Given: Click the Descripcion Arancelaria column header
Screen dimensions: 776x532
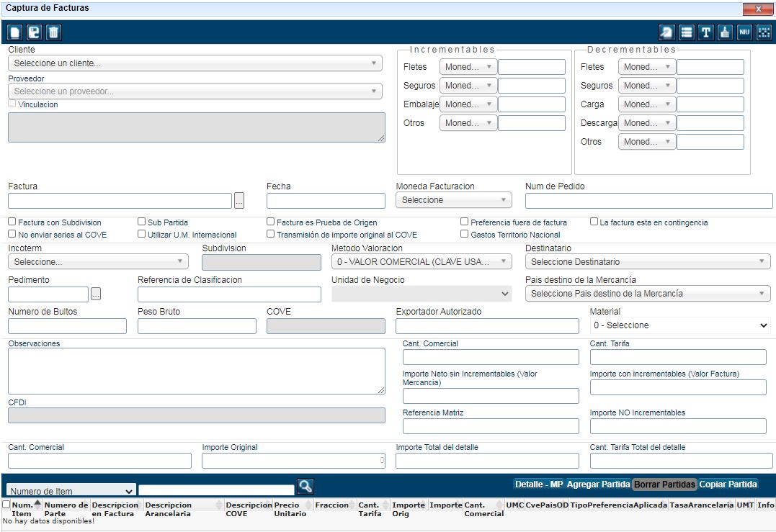Looking at the screenshot, I should [169, 509].
